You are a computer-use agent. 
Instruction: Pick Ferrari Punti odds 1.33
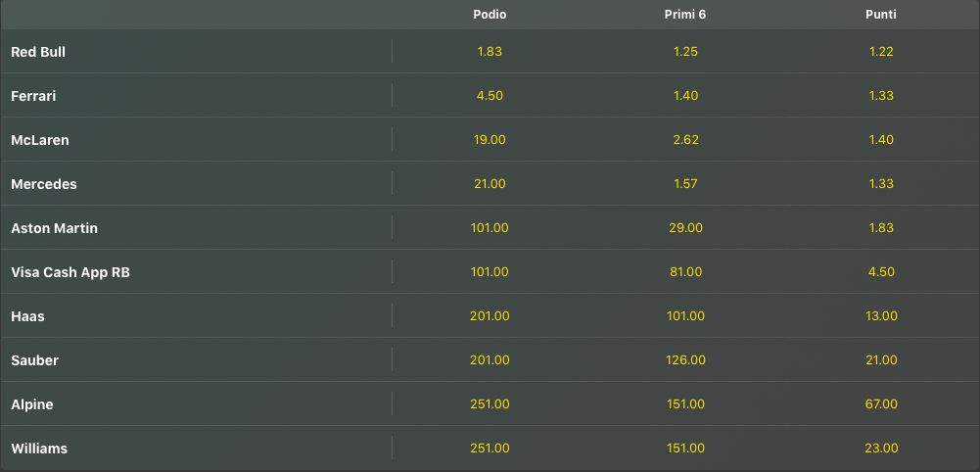click(x=881, y=96)
